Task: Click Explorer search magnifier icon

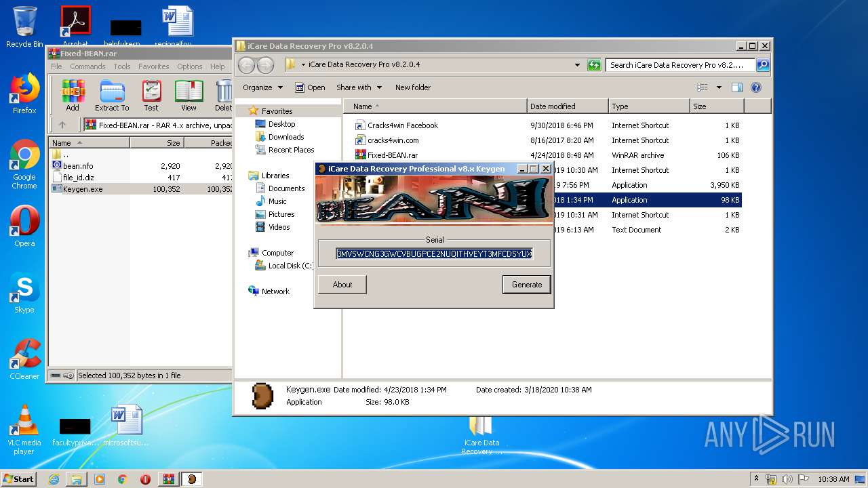Action: [x=763, y=65]
